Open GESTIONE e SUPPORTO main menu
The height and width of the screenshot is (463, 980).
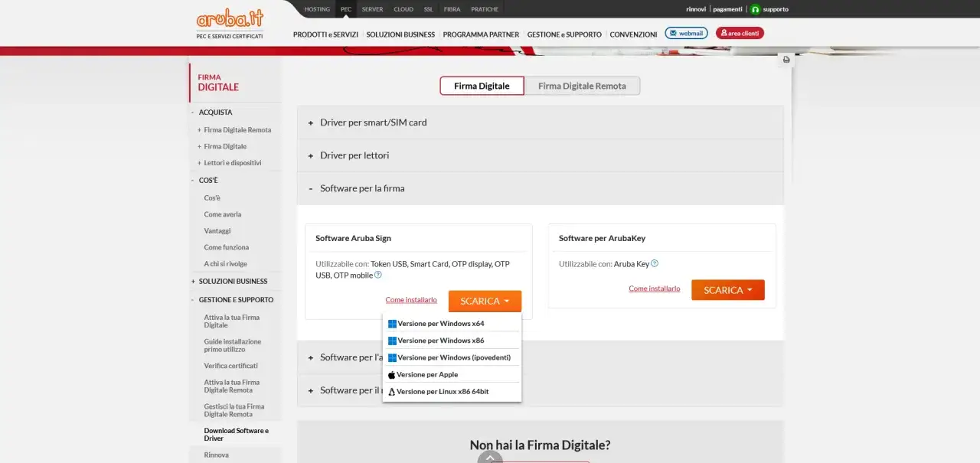[564, 34]
